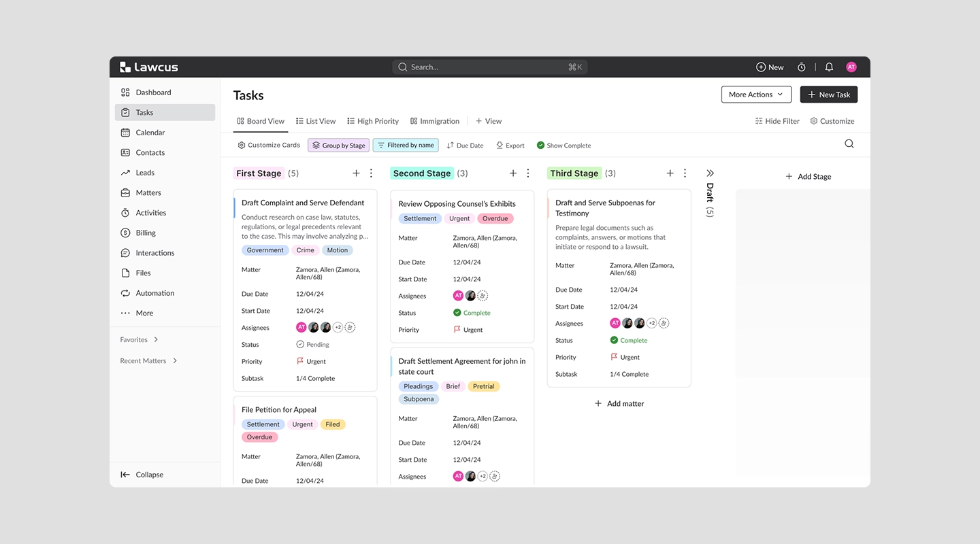Viewport: 980px width, 544px height.
Task: Open File Petition for Appeal card title
Action: coord(279,409)
